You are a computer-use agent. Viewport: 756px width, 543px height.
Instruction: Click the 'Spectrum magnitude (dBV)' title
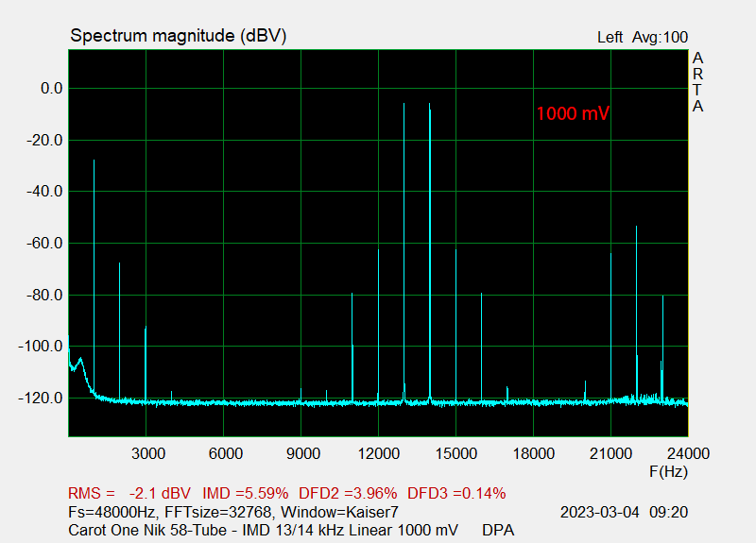pos(179,36)
